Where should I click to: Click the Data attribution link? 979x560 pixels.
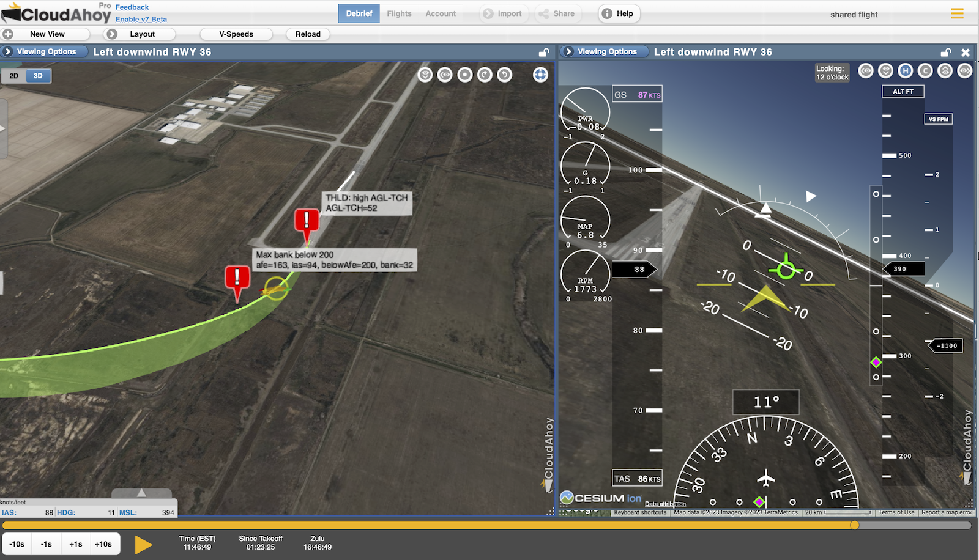coord(665,504)
